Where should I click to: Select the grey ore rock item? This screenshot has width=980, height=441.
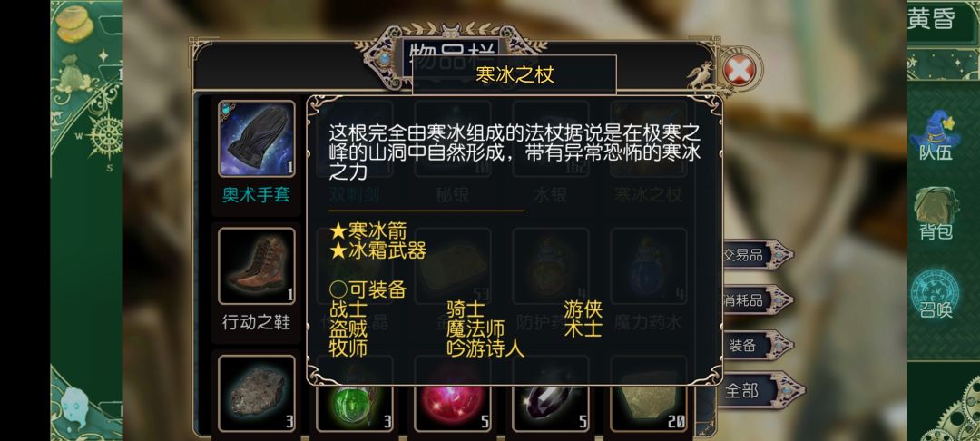pyautogui.click(x=256, y=394)
